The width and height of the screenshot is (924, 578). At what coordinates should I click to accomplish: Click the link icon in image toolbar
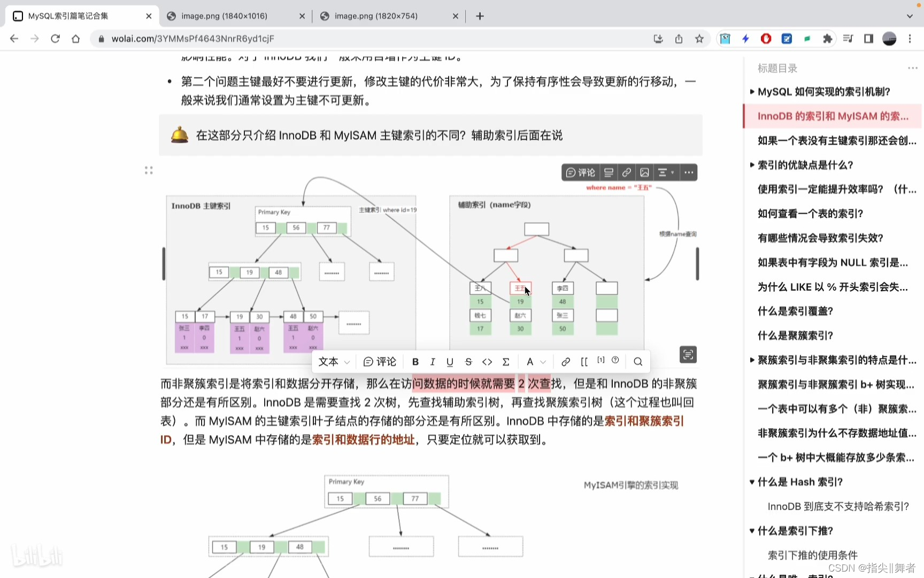(627, 172)
